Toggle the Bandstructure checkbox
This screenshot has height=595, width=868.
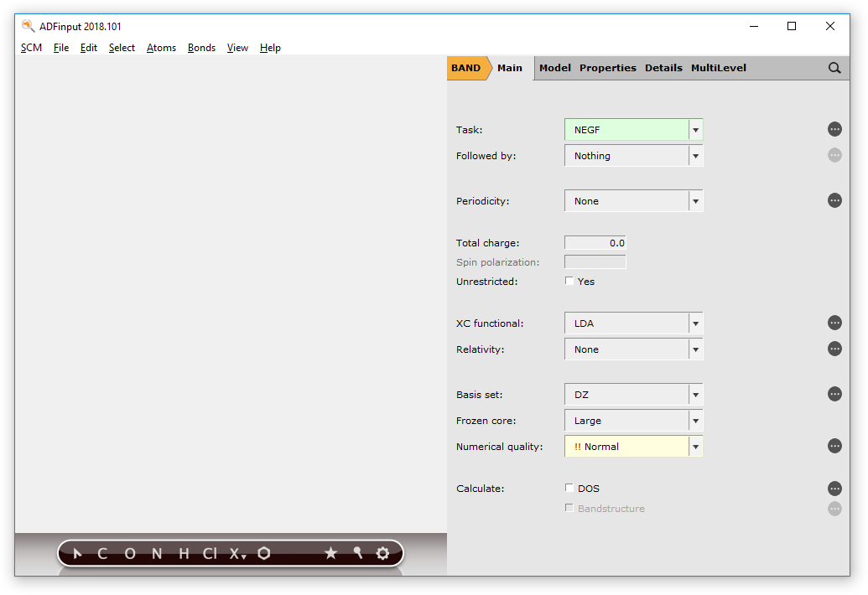tap(569, 508)
